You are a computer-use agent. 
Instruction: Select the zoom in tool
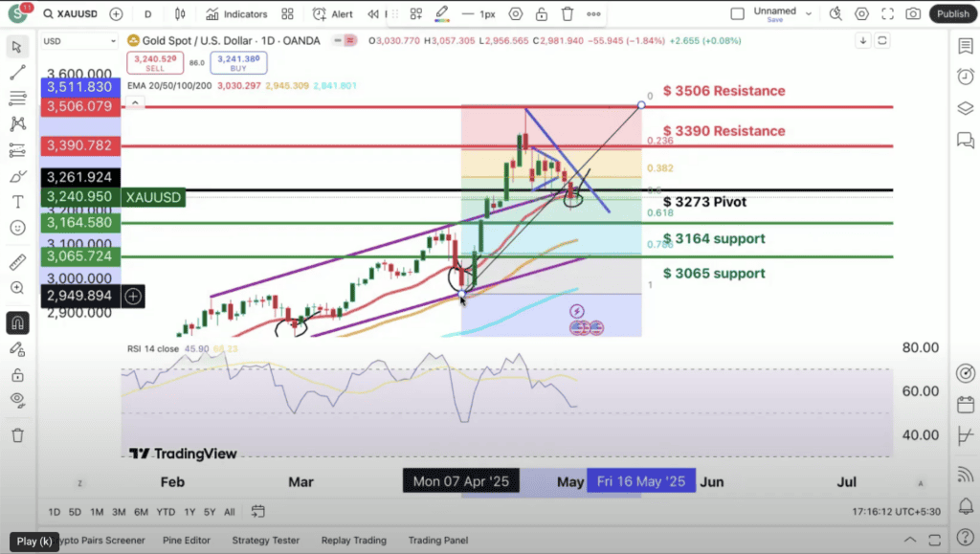point(17,288)
